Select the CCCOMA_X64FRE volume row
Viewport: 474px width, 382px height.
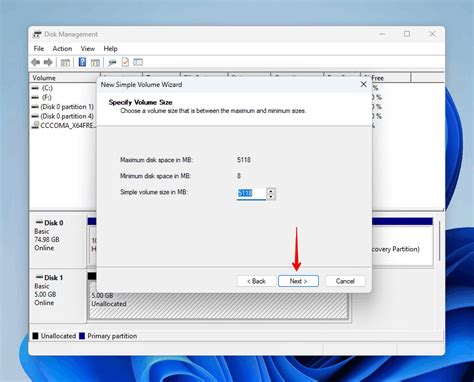pos(63,125)
